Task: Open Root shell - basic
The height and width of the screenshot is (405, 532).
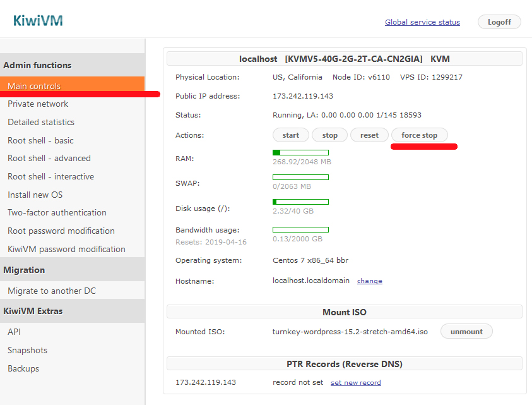Action: (40, 140)
